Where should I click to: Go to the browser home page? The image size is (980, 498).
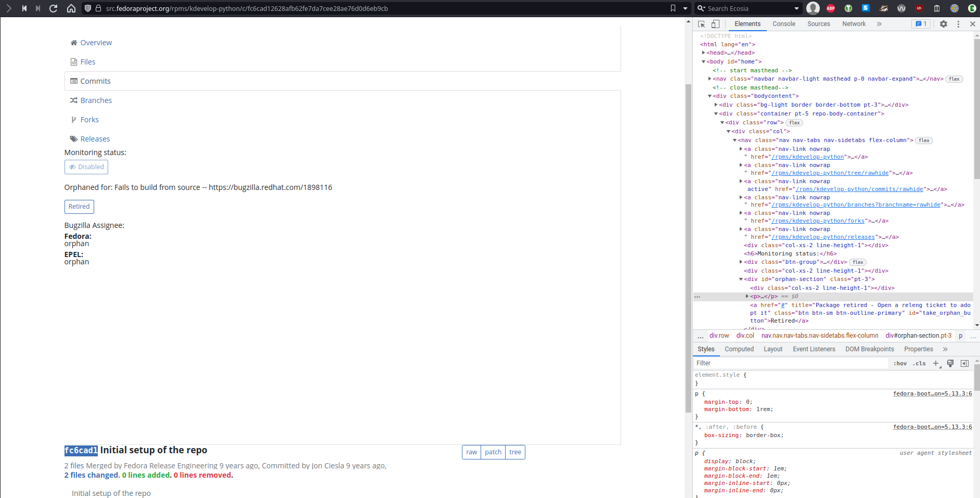click(x=71, y=8)
